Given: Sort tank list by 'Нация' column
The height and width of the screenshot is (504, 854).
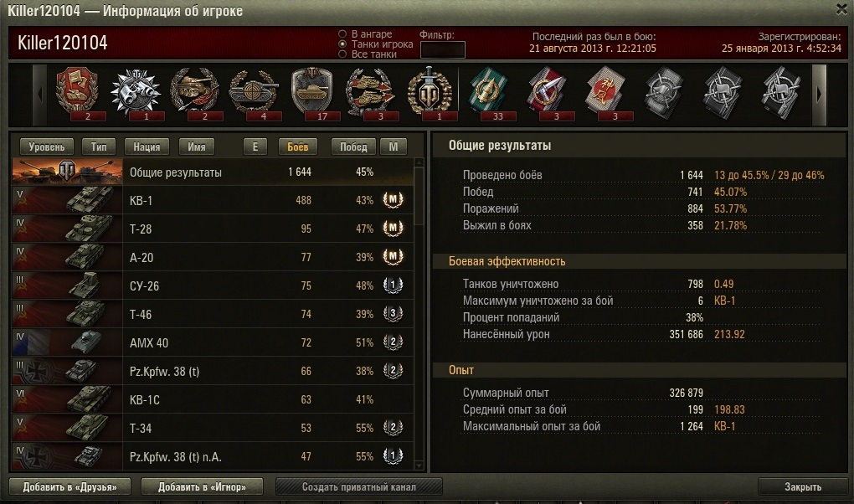Looking at the screenshot, I should click(147, 147).
